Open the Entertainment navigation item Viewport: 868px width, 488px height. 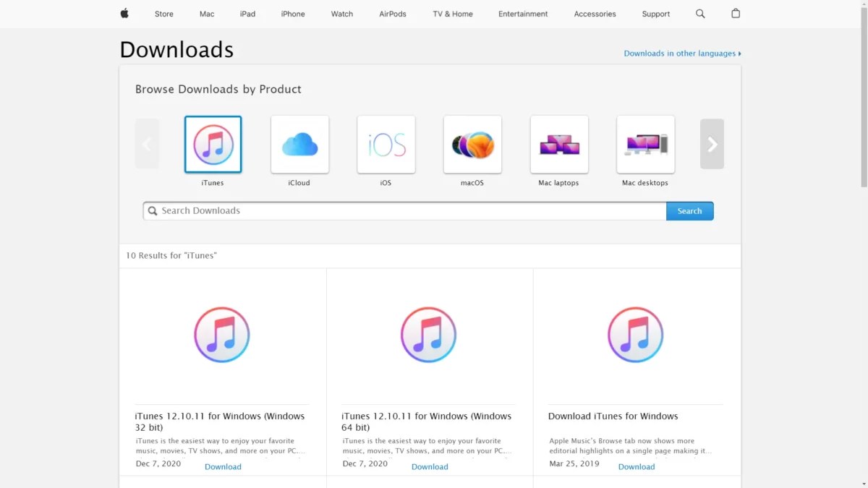click(522, 13)
